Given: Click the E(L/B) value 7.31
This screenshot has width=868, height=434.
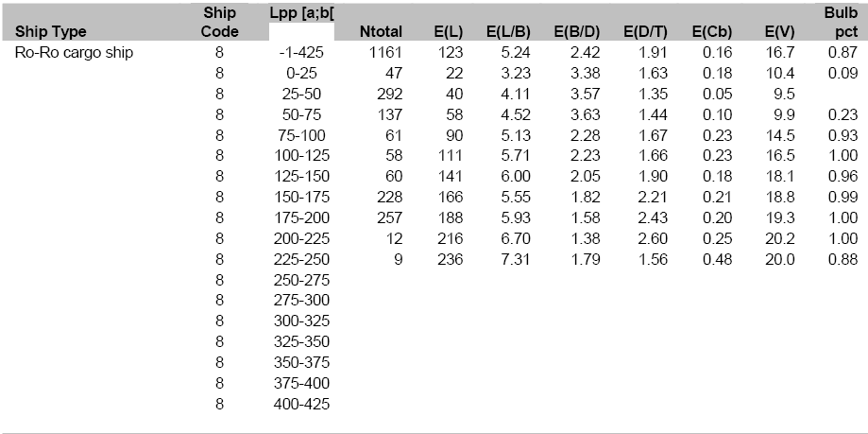Looking at the screenshot, I should pos(516,260).
